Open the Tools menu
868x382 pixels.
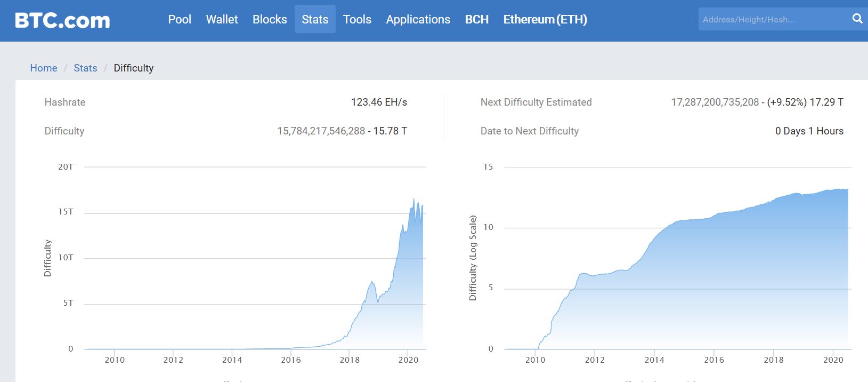357,19
